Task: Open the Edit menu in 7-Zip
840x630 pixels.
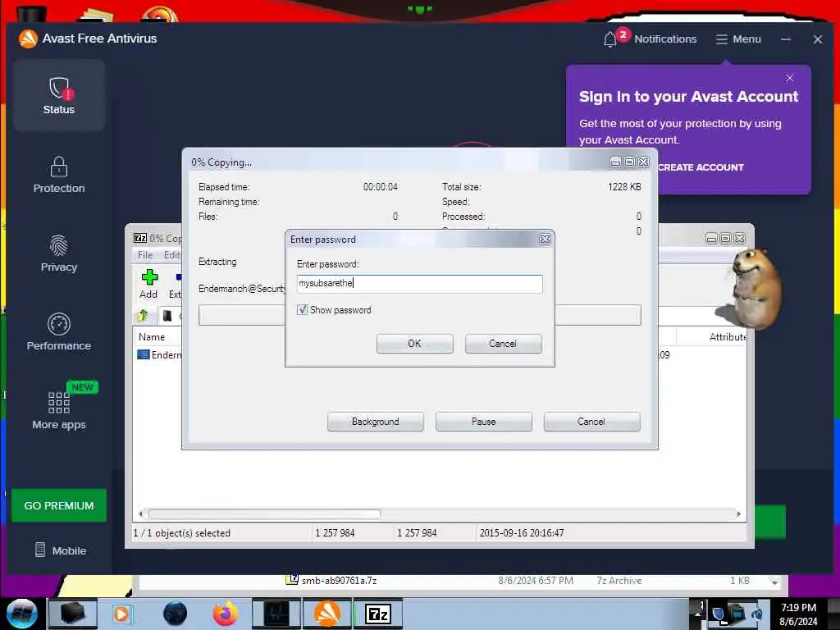Action: click(172, 255)
